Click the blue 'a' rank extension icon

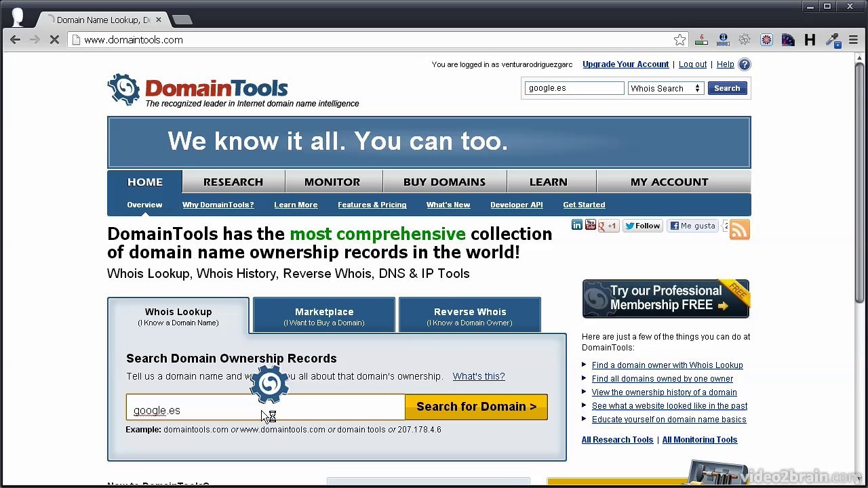(723, 40)
